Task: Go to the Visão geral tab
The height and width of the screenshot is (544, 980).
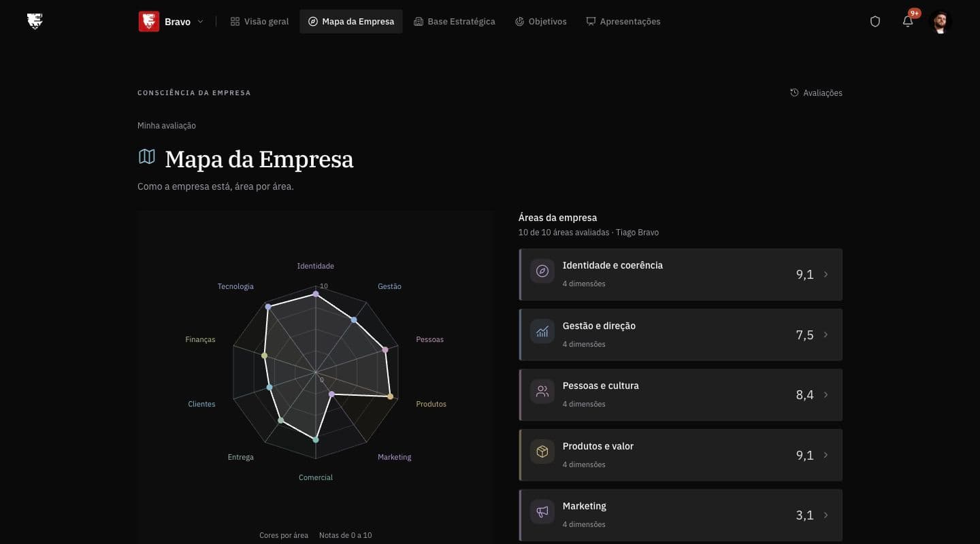Action: (x=259, y=22)
